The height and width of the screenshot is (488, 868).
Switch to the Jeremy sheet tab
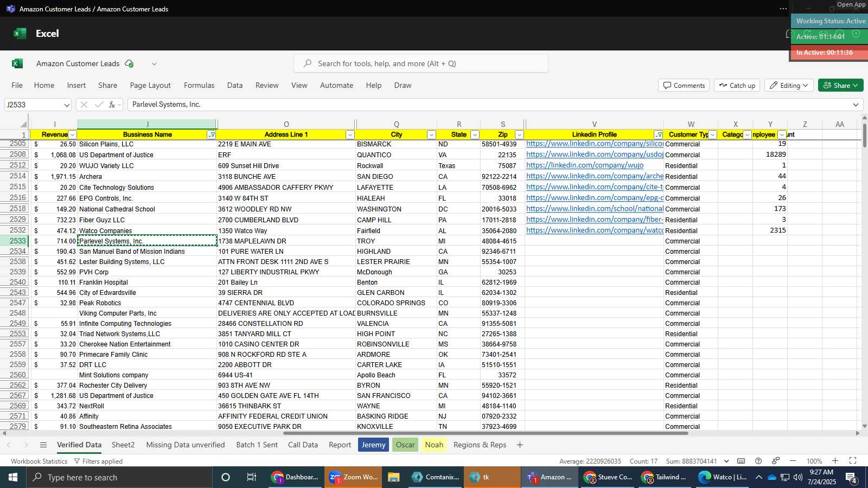click(x=373, y=445)
